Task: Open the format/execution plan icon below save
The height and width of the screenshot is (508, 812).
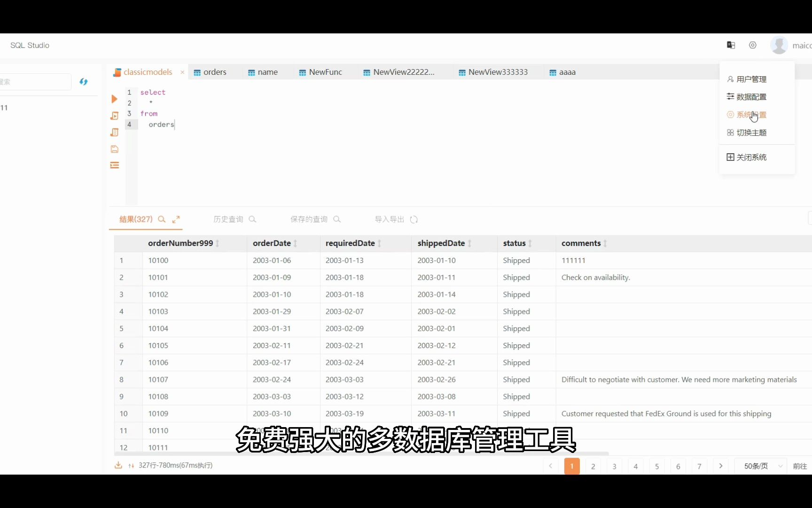Action: coord(114,165)
